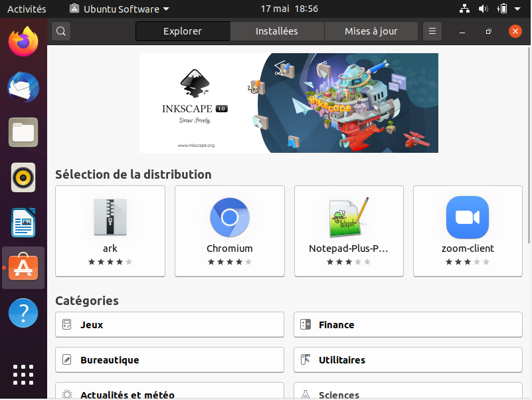Click the volume icon in top bar
Image resolution: width=532 pixels, height=400 pixels.
point(483,9)
